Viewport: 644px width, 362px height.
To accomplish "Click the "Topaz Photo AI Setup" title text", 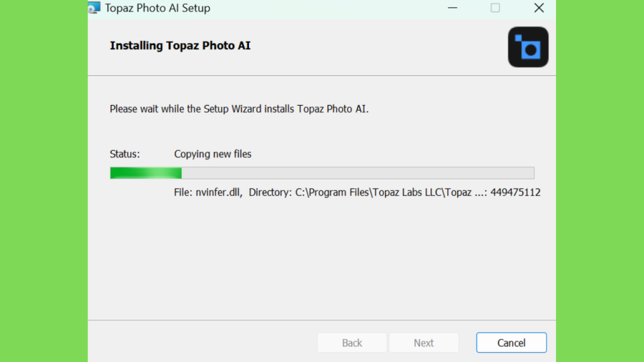I will 157,8.
